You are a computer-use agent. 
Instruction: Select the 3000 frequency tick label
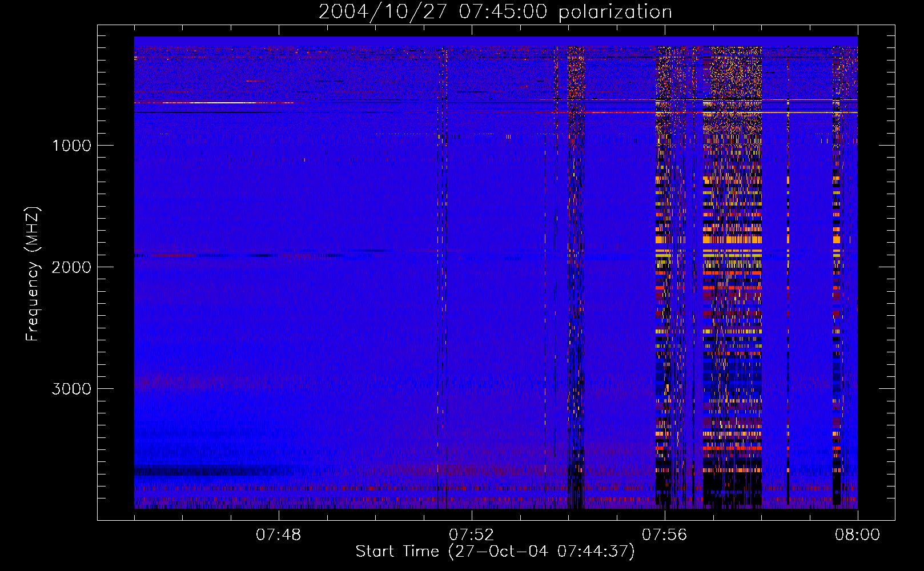pyautogui.click(x=71, y=389)
